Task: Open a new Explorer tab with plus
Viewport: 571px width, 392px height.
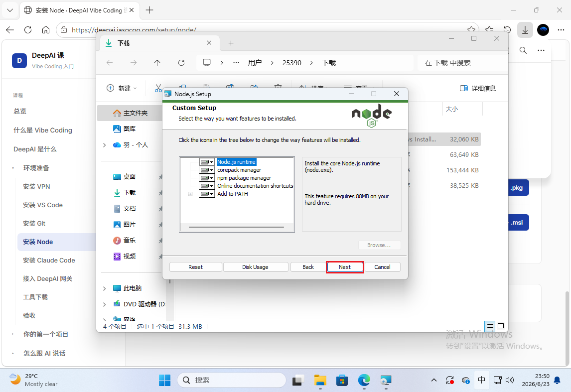Action: point(231,43)
